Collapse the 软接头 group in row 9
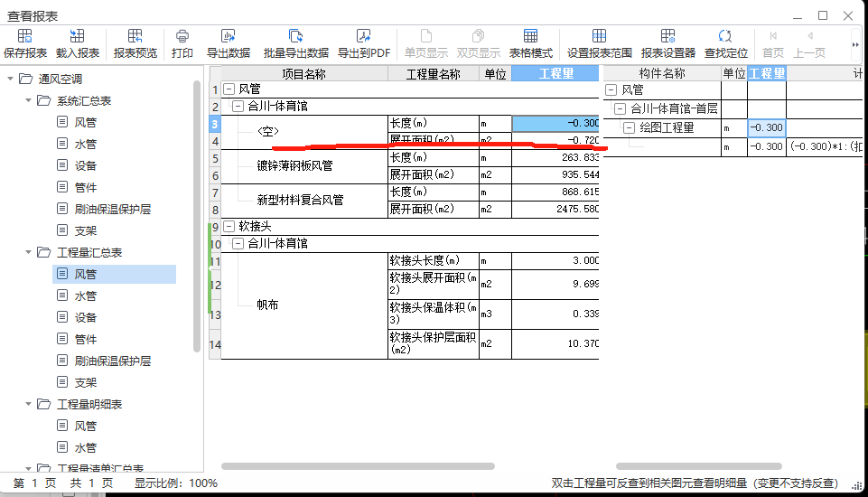The image size is (868, 497). 229,226
